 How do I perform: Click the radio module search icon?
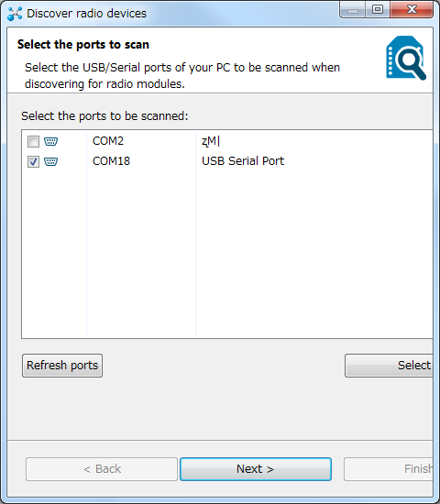406,58
